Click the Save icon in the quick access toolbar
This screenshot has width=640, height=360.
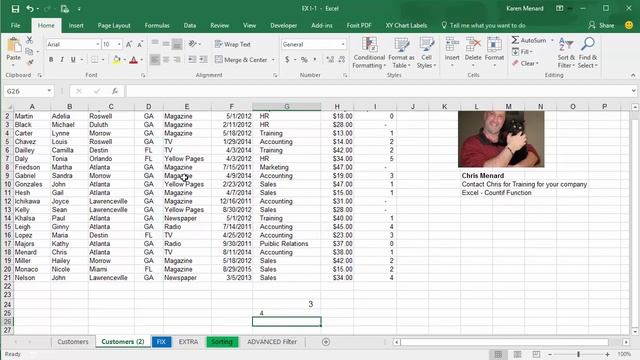point(15,9)
